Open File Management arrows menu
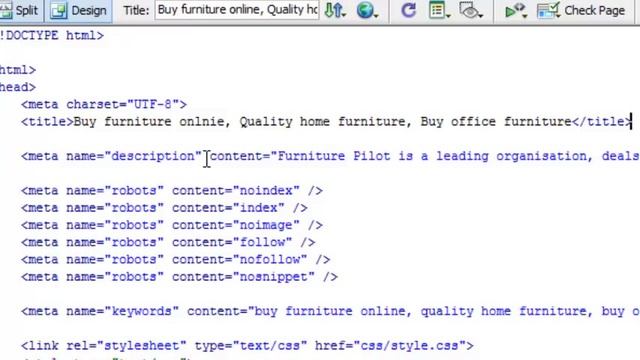 [x=335, y=10]
